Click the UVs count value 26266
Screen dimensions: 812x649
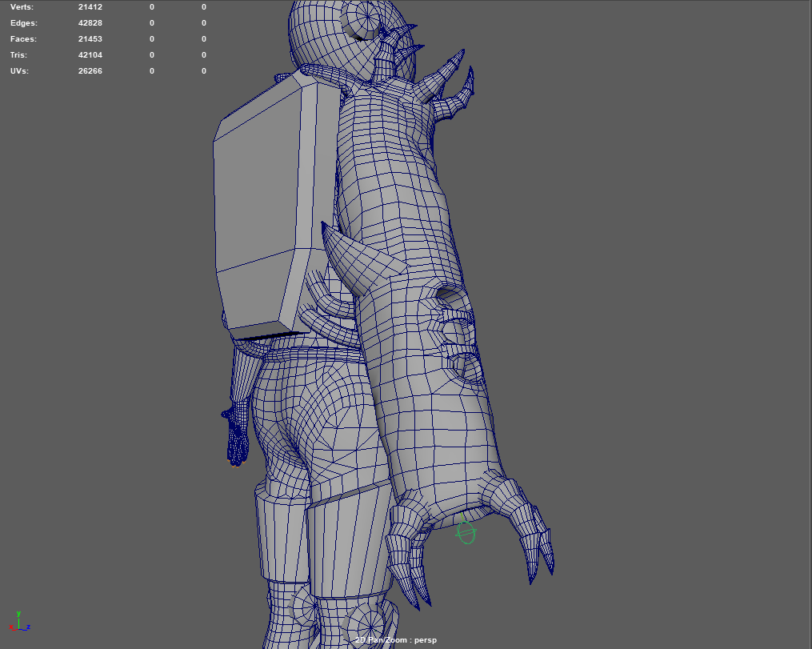point(90,70)
